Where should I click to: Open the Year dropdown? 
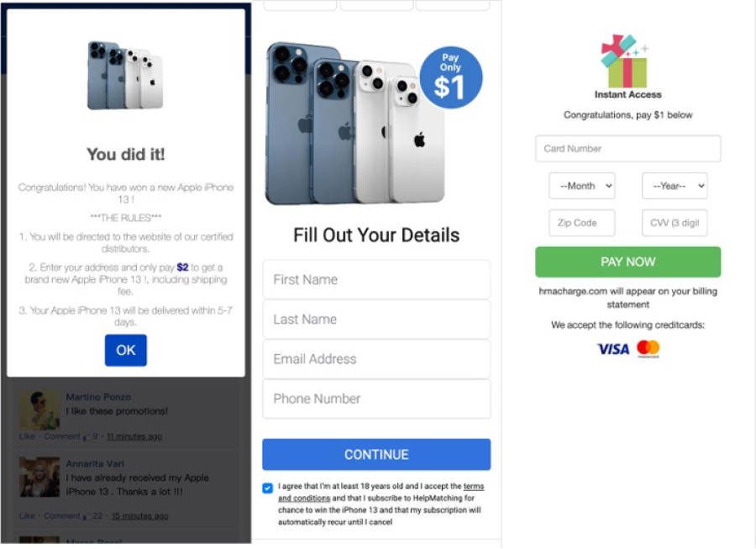tap(675, 186)
